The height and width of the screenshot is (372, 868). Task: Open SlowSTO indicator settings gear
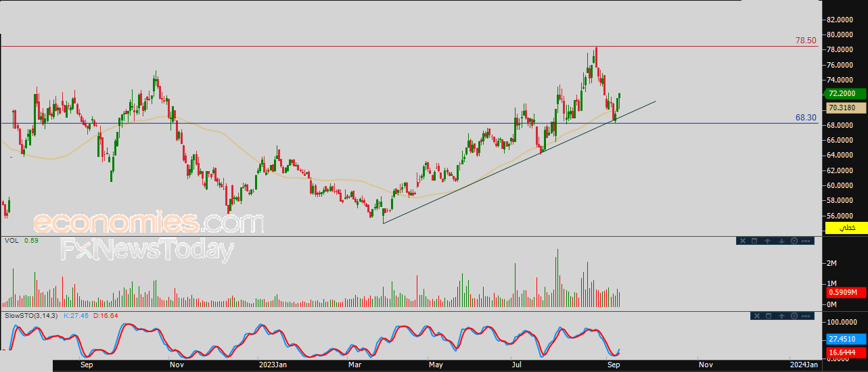point(794,316)
